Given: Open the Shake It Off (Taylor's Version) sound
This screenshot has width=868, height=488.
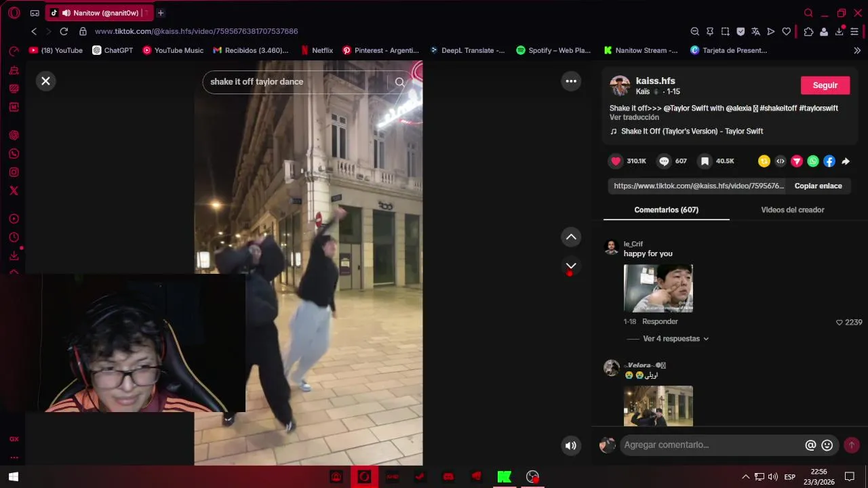Looking at the screenshot, I should coord(692,131).
